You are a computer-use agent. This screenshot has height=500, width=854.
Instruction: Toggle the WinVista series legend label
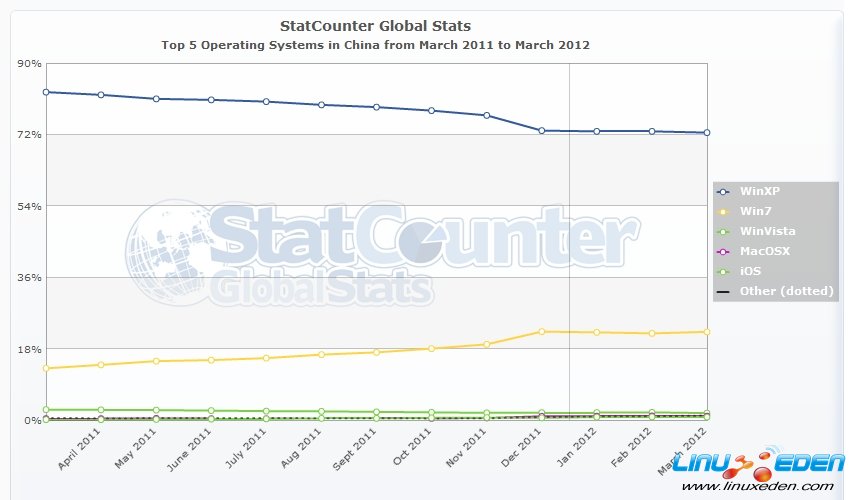click(x=769, y=231)
